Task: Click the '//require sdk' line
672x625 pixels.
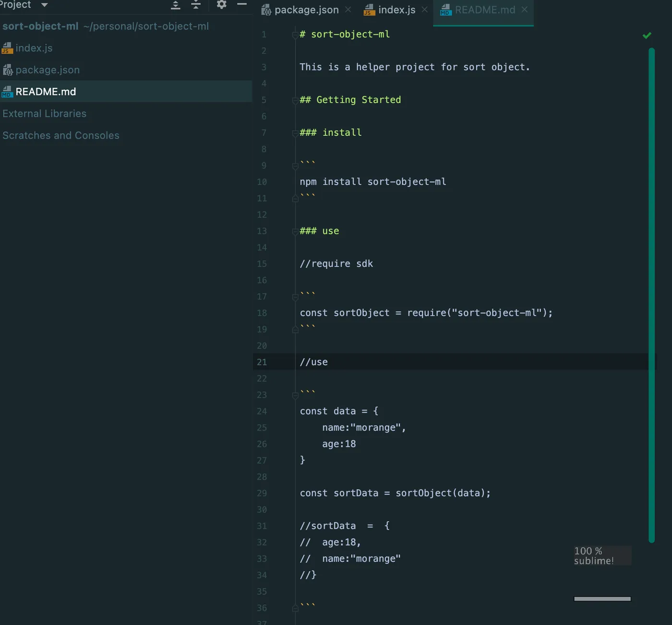Action: pos(336,264)
